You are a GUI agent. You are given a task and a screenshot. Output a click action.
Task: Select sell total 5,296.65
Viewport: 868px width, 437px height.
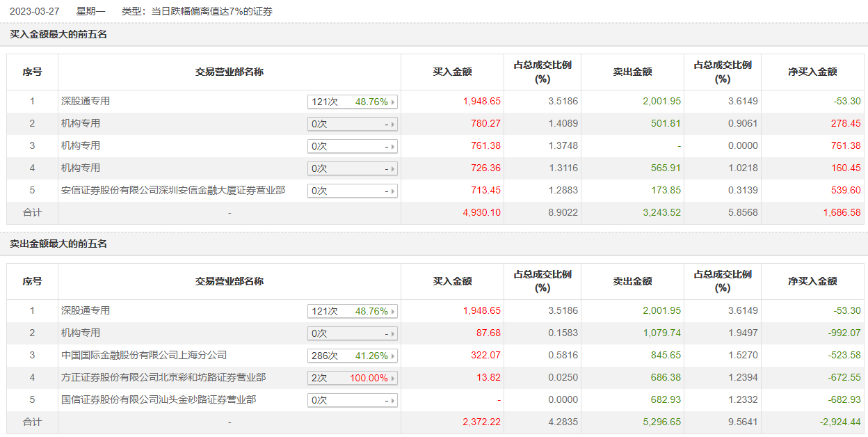(x=661, y=422)
